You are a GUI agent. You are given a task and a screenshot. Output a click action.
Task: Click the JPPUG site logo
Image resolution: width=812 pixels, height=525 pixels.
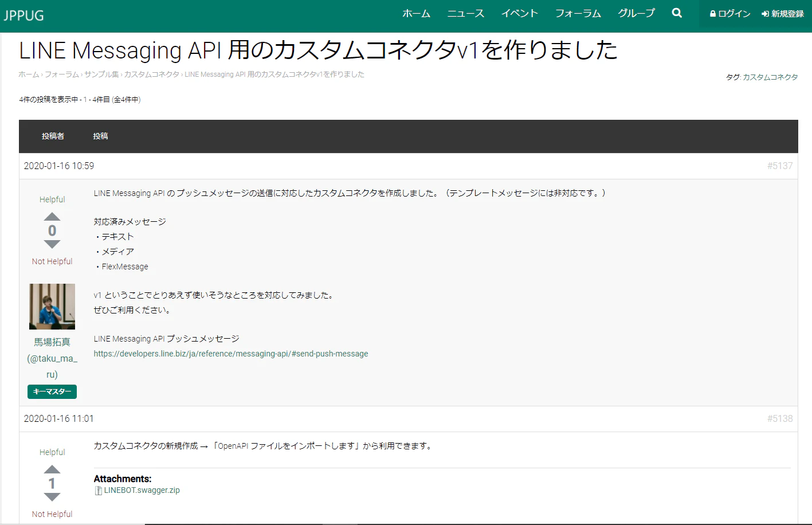pos(23,15)
